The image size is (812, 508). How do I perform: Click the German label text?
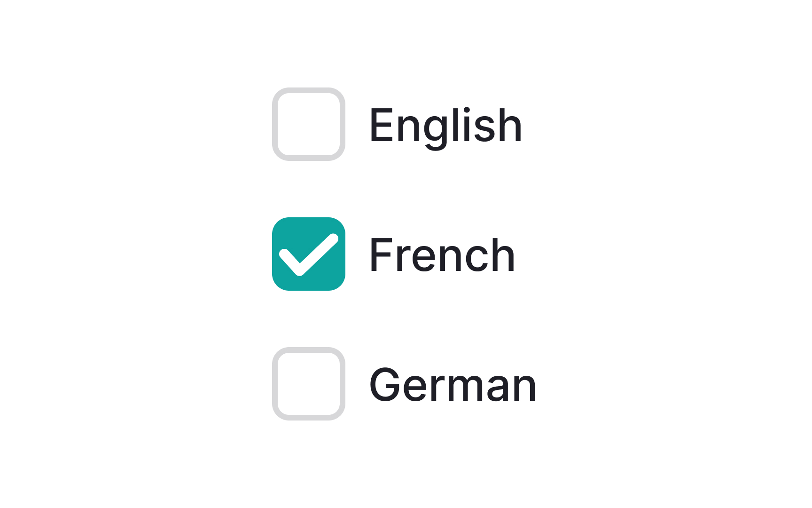click(453, 386)
